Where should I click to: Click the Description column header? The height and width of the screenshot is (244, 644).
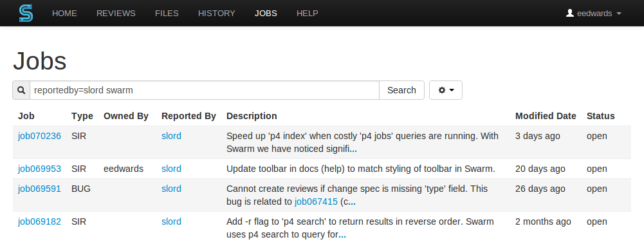click(x=252, y=116)
